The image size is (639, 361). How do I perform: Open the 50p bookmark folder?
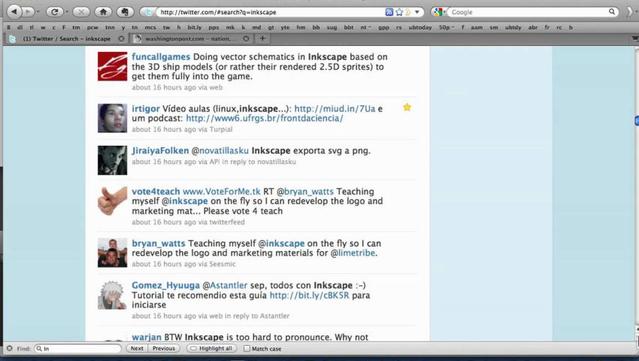tap(446, 28)
